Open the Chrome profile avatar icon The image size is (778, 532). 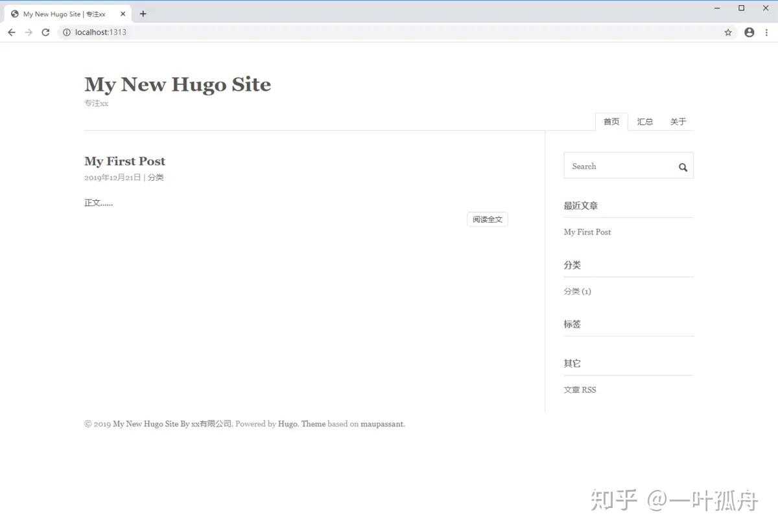pos(749,32)
